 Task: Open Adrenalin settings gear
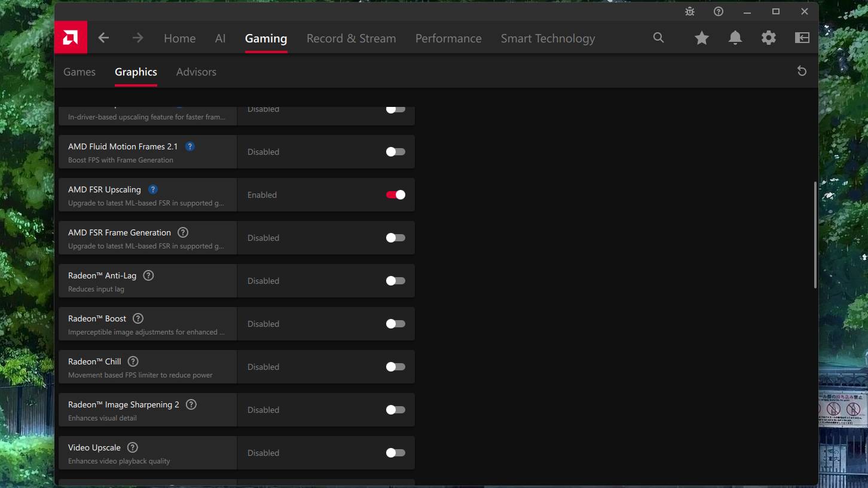[768, 37]
